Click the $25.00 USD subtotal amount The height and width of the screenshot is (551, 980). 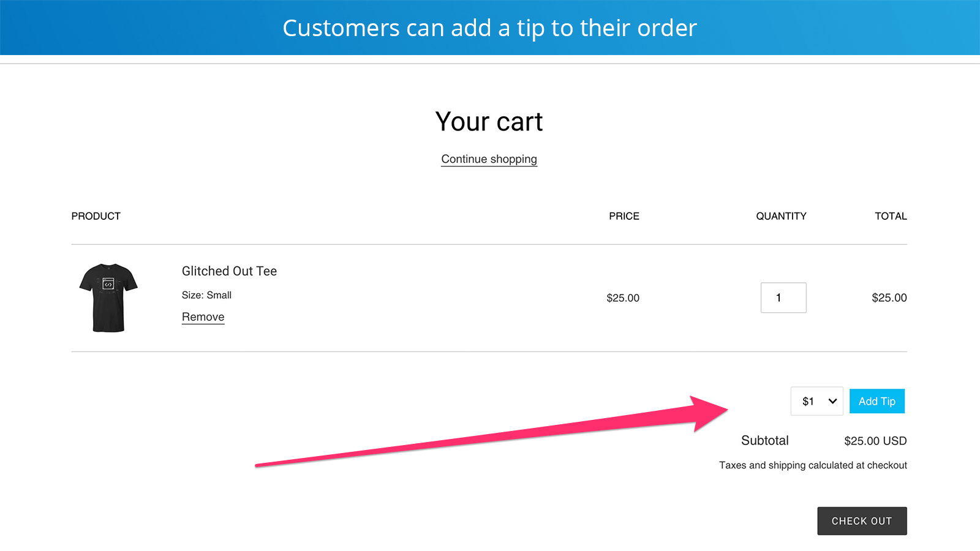875,440
